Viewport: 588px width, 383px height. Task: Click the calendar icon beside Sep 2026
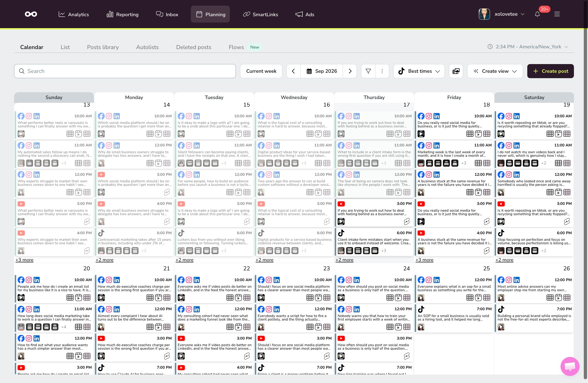309,71
